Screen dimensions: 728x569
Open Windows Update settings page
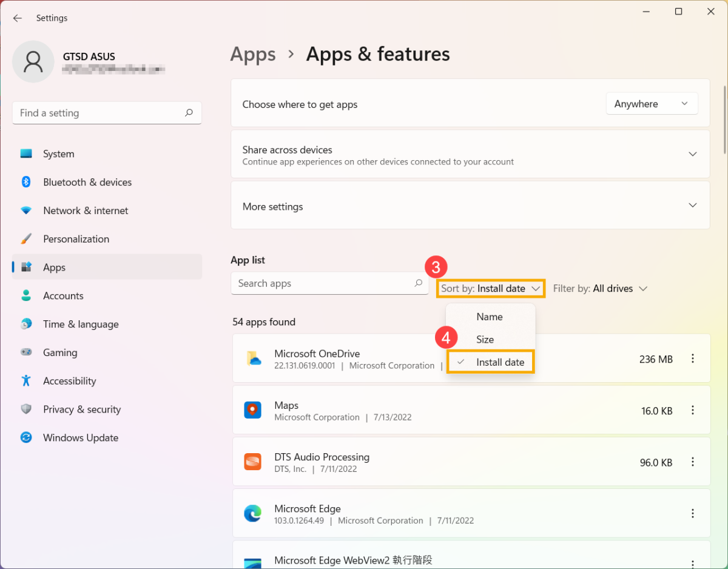[x=81, y=438]
